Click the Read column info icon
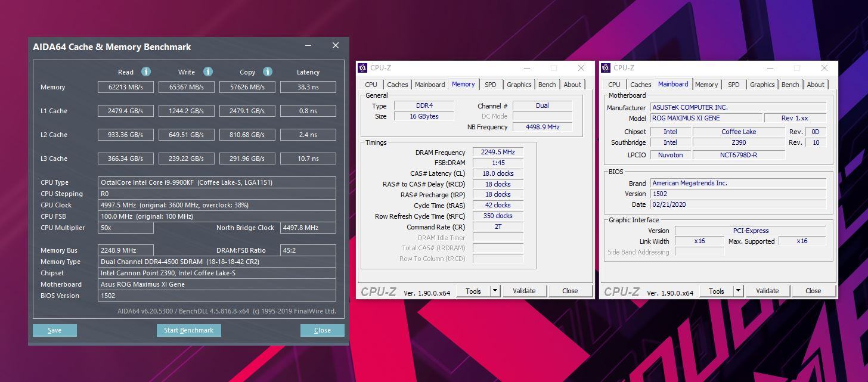 pyautogui.click(x=146, y=72)
